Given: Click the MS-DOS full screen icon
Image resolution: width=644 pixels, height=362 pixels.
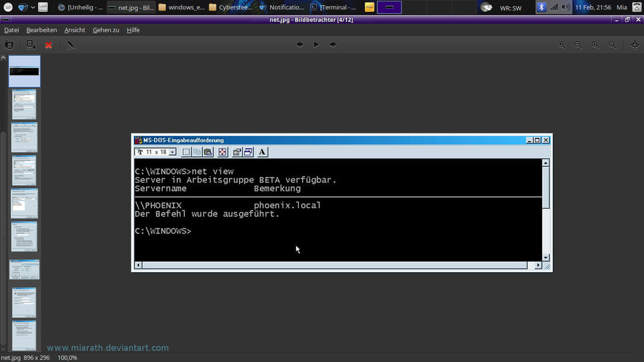Looking at the screenshot, I should 222,152.
